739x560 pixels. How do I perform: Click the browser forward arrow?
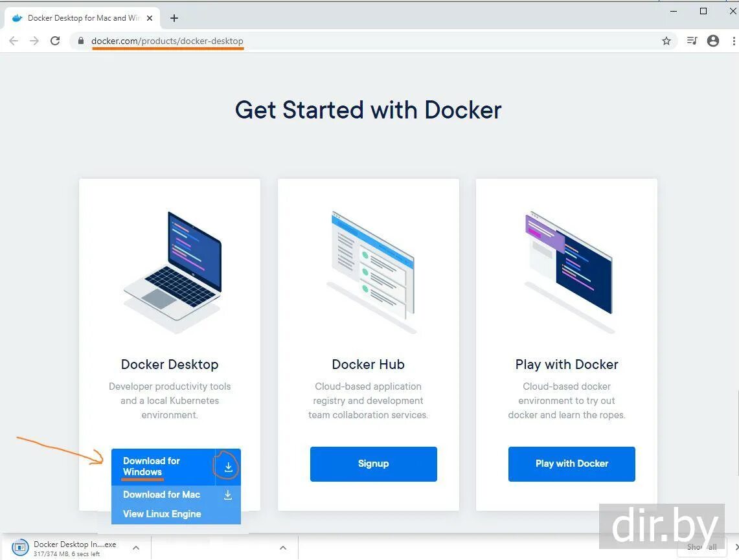click(x=34, y=41)
